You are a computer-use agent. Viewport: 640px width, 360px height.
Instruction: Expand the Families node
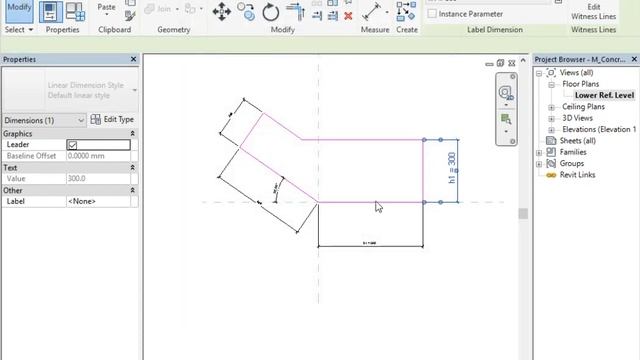(539, 153)
